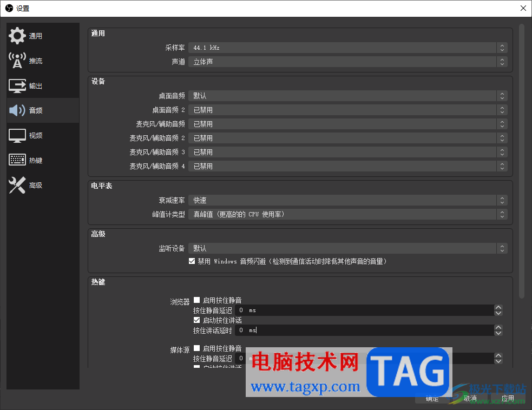Open the Advanced tools icon section

coord(17,185)
